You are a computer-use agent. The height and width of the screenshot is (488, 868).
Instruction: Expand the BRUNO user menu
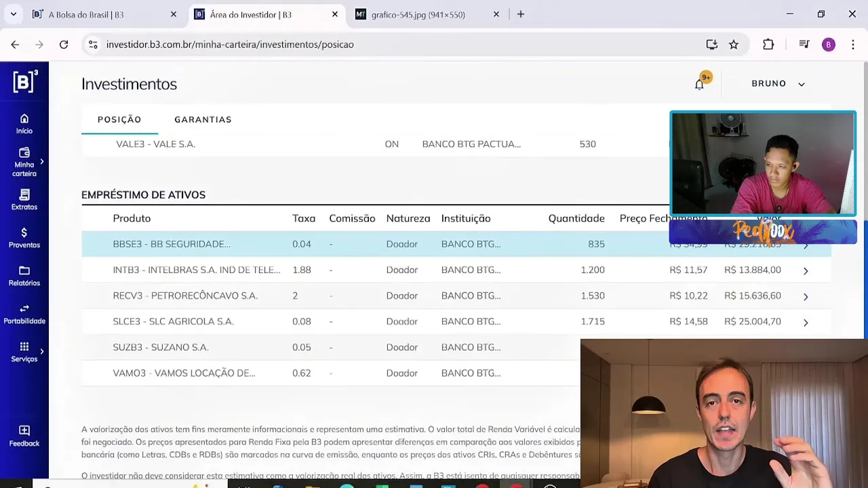pyautogui.click(x=778, y=83)
